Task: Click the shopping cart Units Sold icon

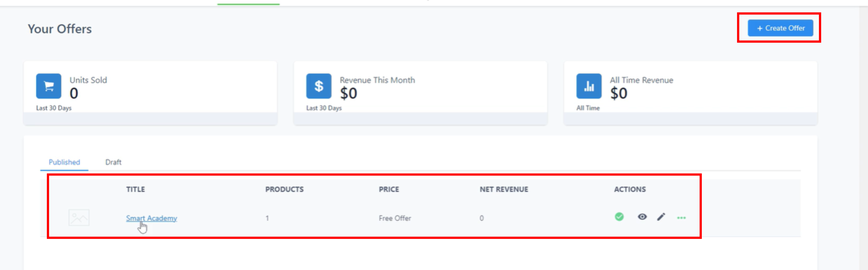Action: tap(49, 86)
